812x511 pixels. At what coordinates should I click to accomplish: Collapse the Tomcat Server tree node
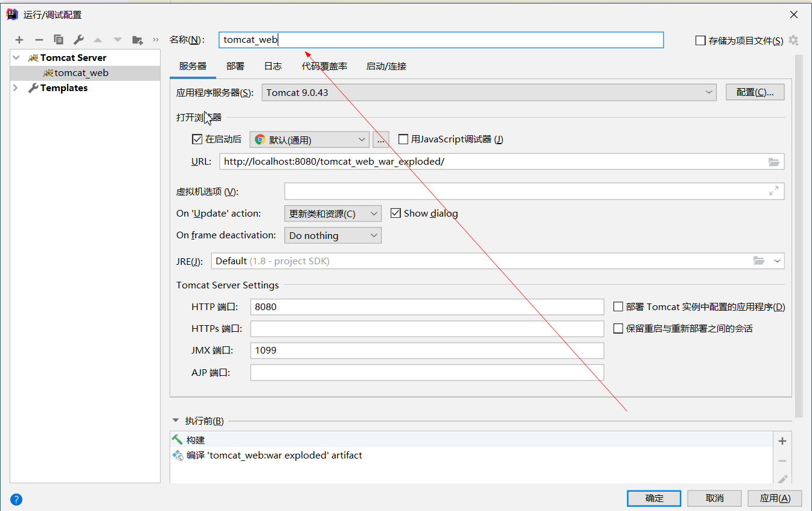point(16,58)
